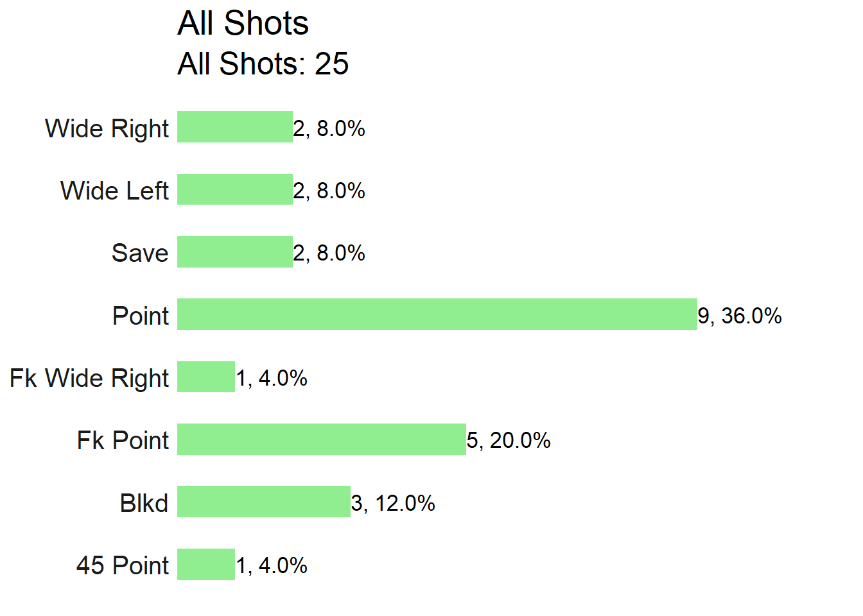Click the Wide Right green bar
This screenshot has width=863, height=616.
[x=235, y=127]
